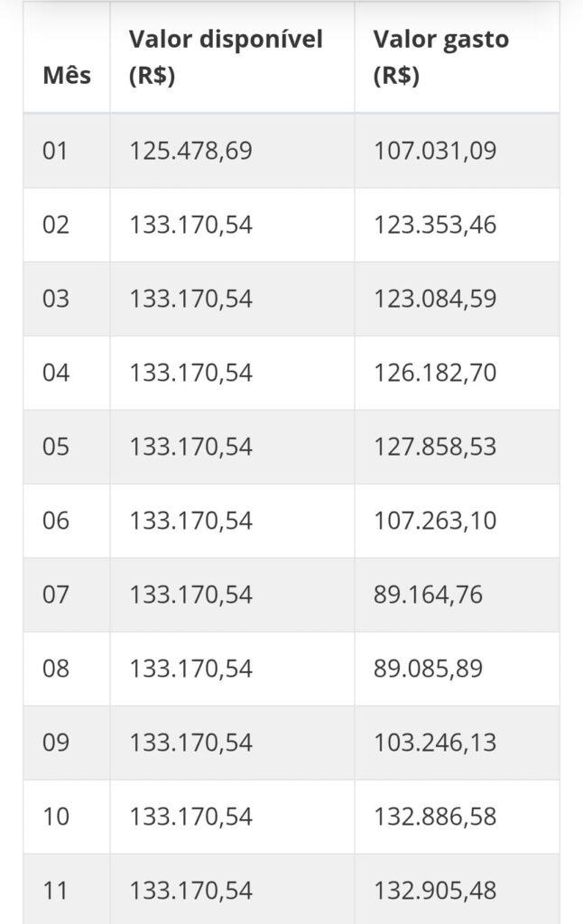Screen dimensions: 583x924
Task: Select spent amount 127.858,53
Action: click(x=435, y=446)
